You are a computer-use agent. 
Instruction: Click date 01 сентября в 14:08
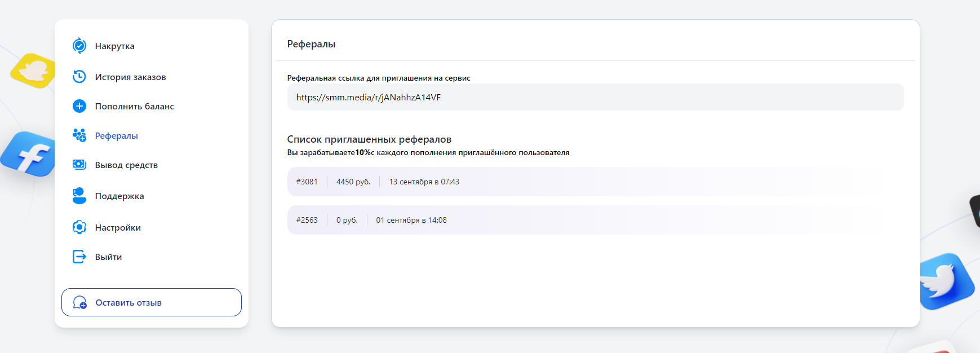(x=411, y=220)
